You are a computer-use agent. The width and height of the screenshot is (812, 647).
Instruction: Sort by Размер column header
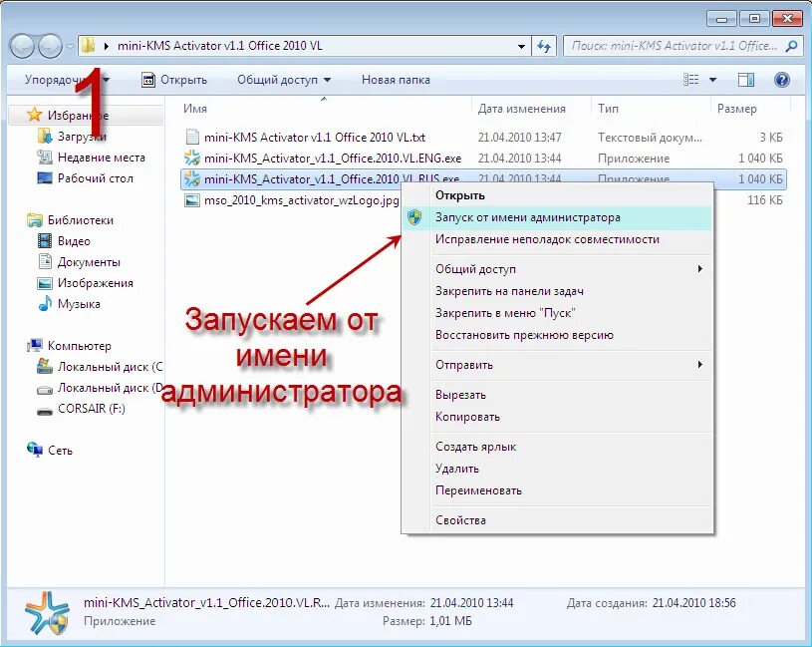736,109
